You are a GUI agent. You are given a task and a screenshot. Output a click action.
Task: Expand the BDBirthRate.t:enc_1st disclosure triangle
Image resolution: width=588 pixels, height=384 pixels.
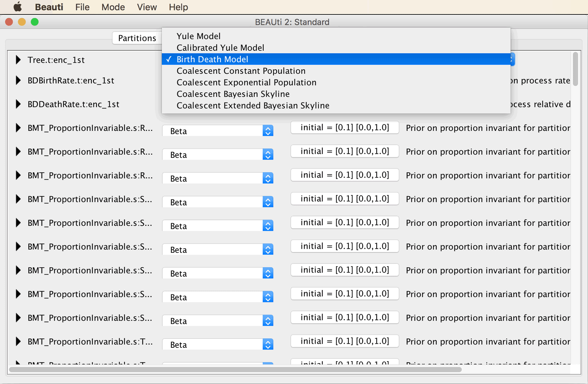pos(18,81)
